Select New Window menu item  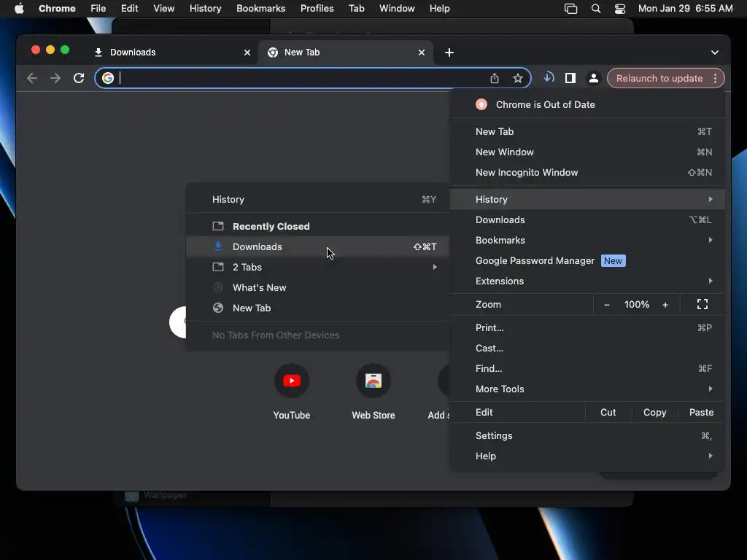coord(587,152)
